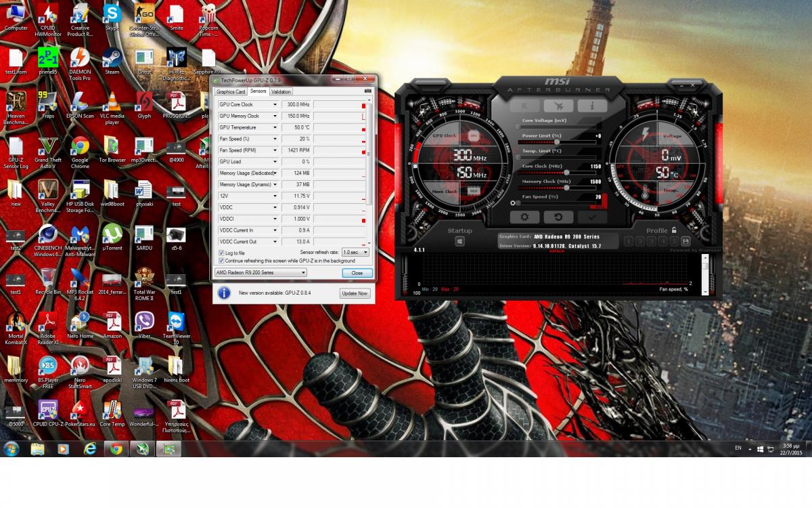Click the Afterburner airplane logo button
This screenshot has height=508, width=812.
(558, 106)
